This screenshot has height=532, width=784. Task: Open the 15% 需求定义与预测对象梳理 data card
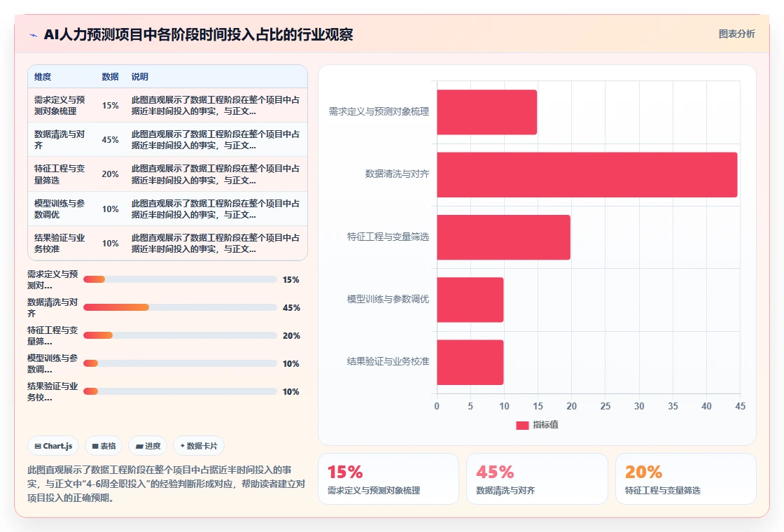[388, 479]
